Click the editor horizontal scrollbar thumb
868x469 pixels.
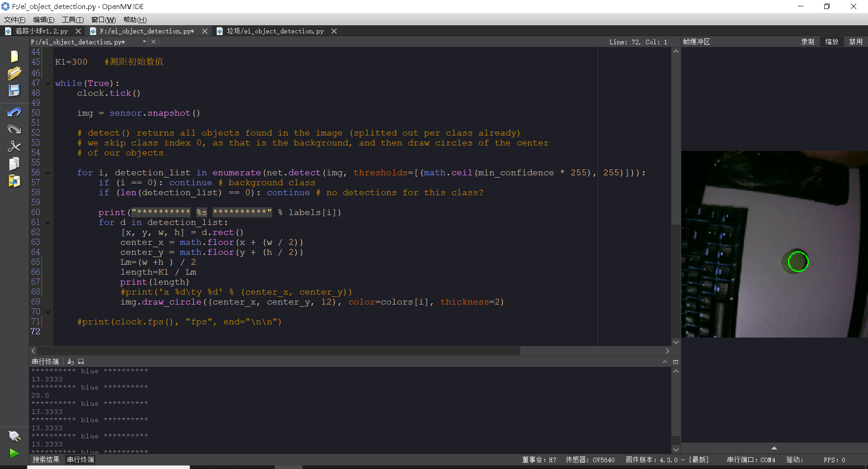[278, 351]
